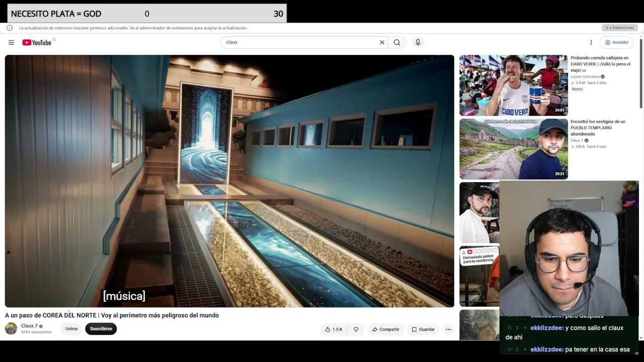
Task: Click the Unirse membership button
Action: pyautogui.click(x=71, y=329)
